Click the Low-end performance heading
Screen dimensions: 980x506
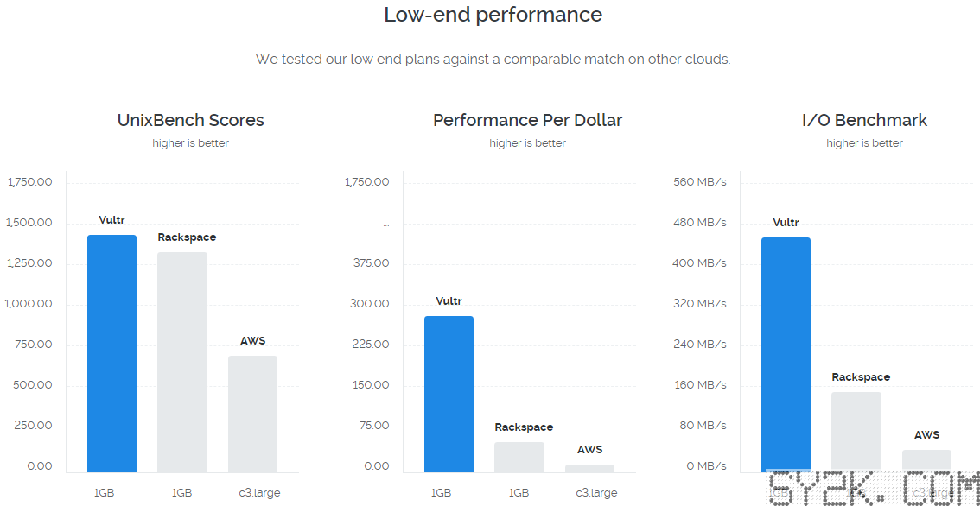493,15
